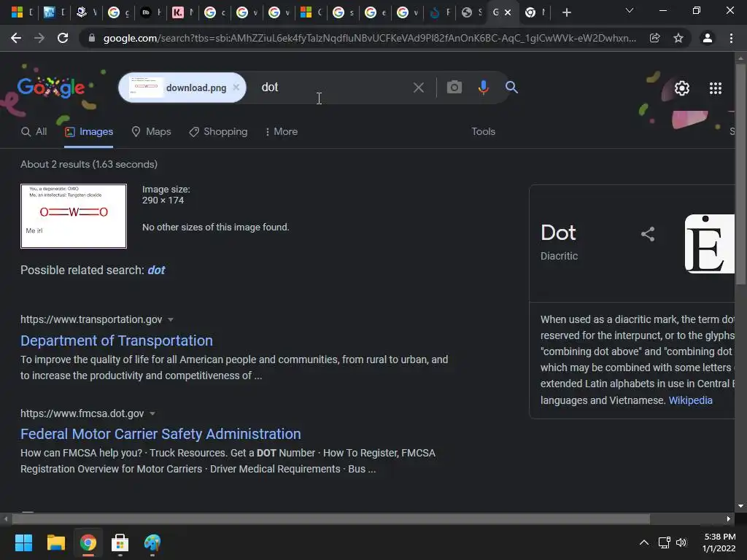Open search Tools
The width and height of the screenshot is (747, 560).
[483, 131]
